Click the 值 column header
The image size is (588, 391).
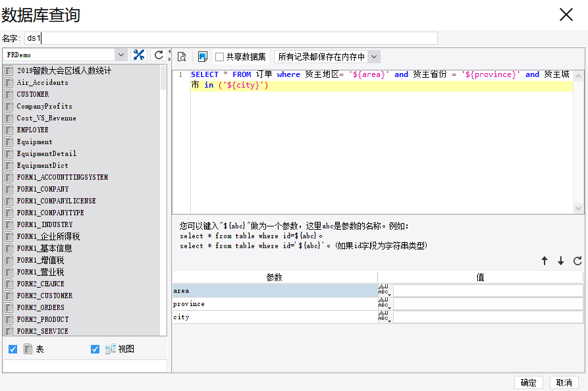[x=481, y=277]
